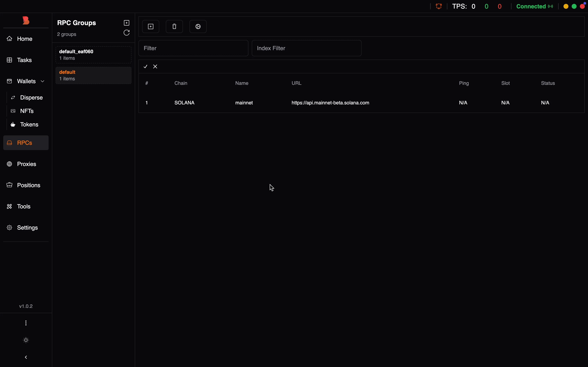Click the three-dots more options icon

(26, 323)
